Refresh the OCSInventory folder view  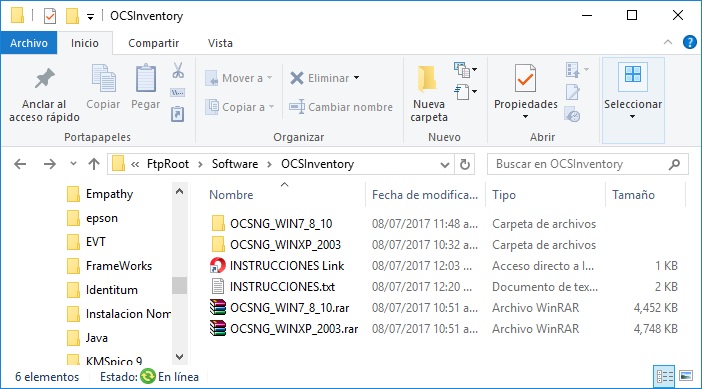click(x=465, y=164)
